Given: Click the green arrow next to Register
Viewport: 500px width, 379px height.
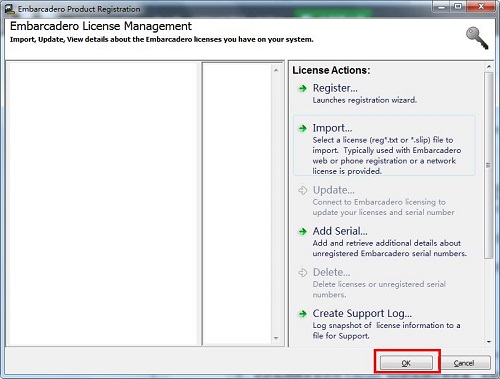Looking at the screenshot, I should point(302,88).
